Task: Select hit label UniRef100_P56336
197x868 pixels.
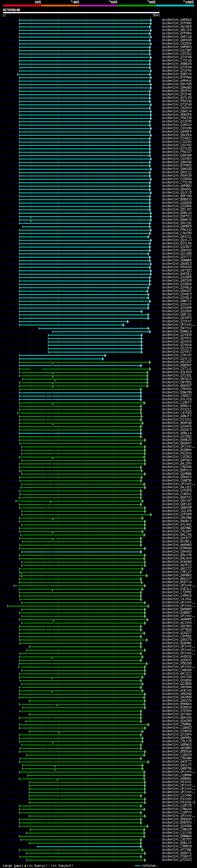Action: [x=177, y=101]
